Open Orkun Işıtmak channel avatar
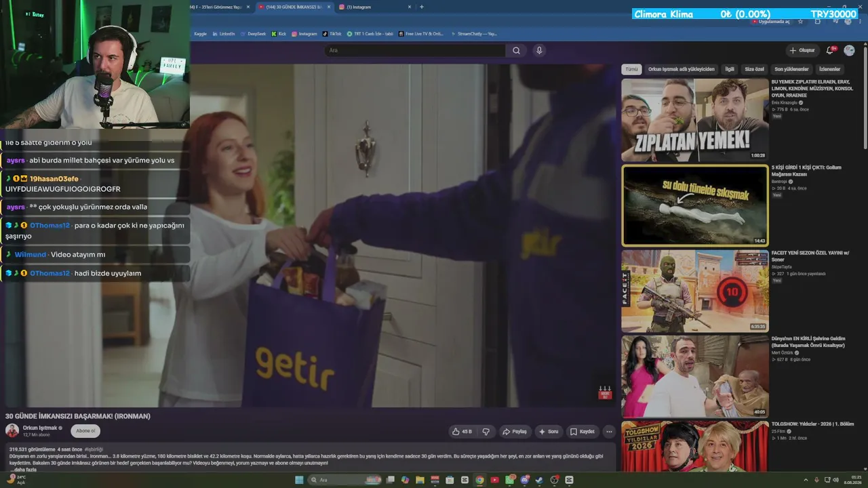This screenshot has height=488, width=868. (x=12, y=430)
